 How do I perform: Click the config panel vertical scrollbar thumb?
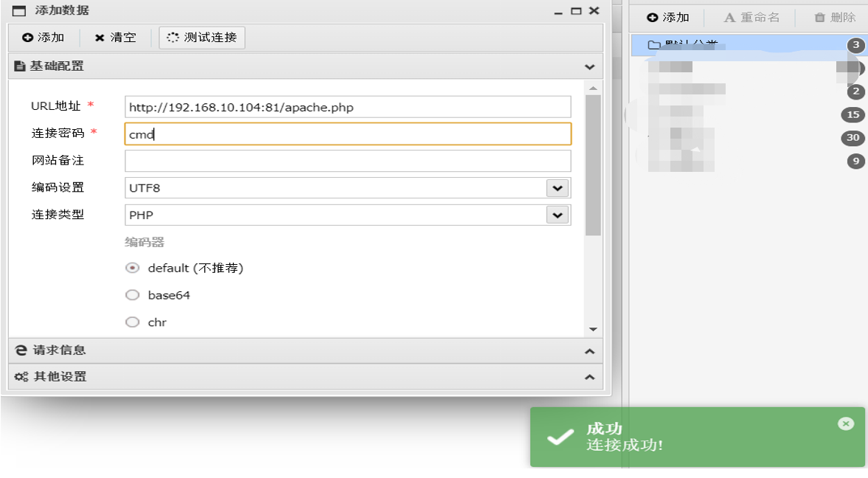pyautogui.click(x=593, y=165)
